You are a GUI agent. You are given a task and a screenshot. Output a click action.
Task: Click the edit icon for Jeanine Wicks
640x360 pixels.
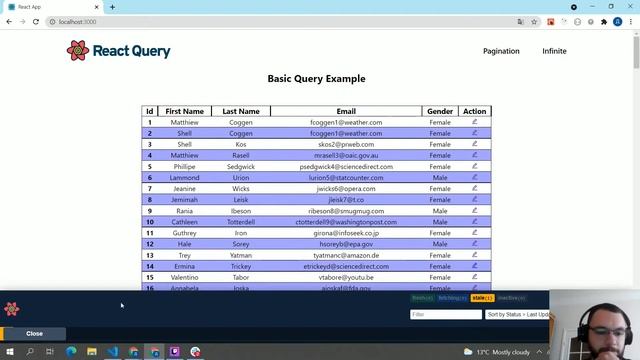475,188
